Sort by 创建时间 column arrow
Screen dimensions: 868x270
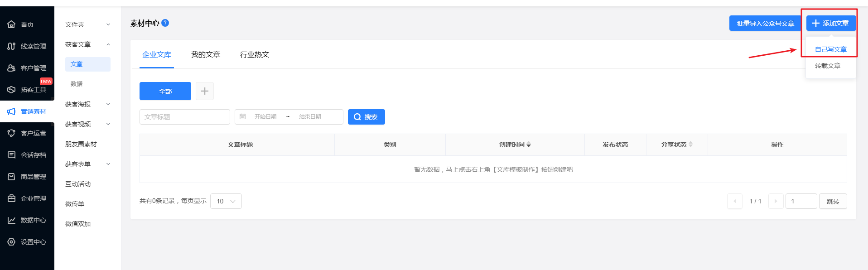tap(529, 145)
